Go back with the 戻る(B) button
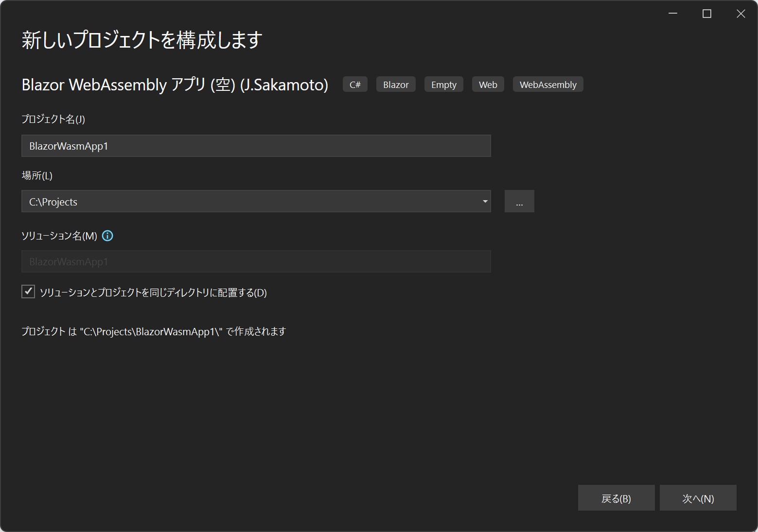Screen dimensions: 758x532 click(x=616, y=498)
